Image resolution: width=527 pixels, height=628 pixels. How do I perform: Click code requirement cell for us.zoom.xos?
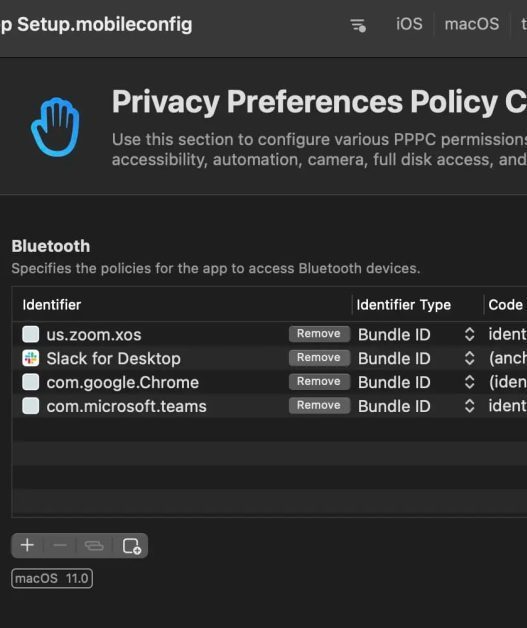click(507, 334)
